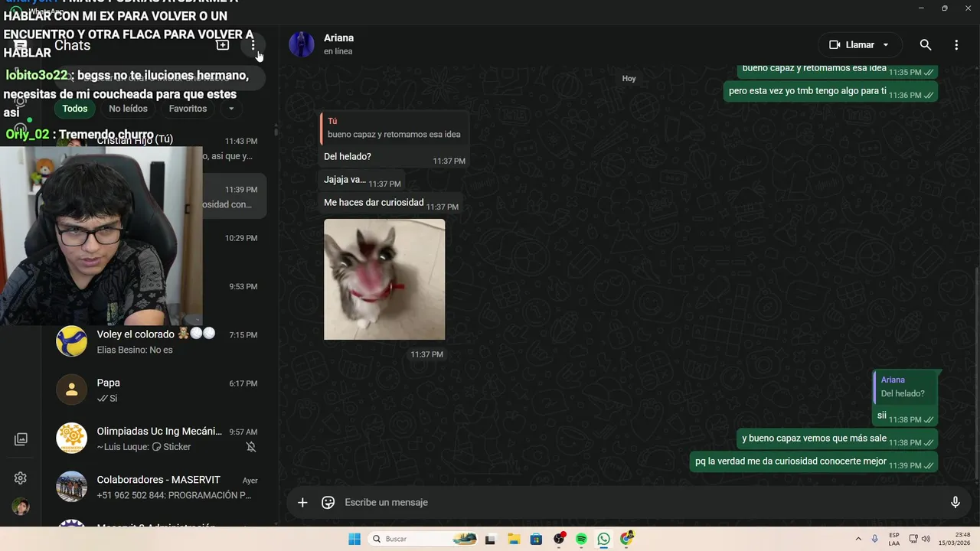Click the conversation scrollbar thumb
980x551 pixels.
[977, 375]
